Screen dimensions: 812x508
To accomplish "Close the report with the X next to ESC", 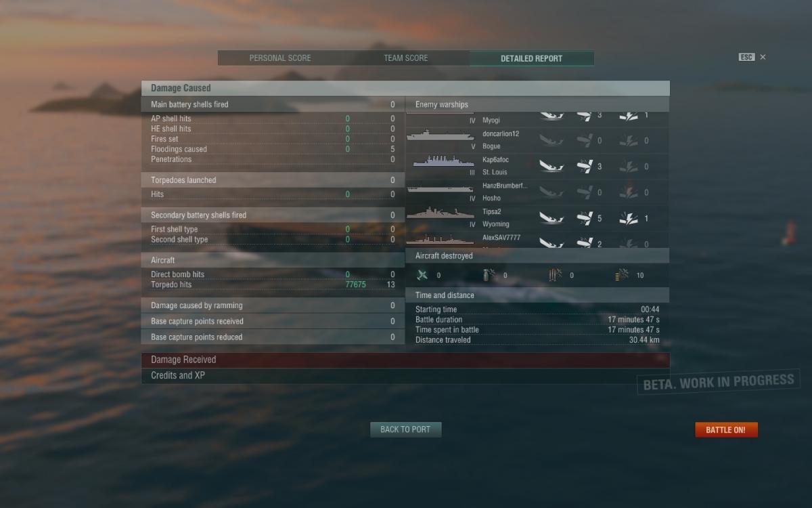I will (763, 58).
